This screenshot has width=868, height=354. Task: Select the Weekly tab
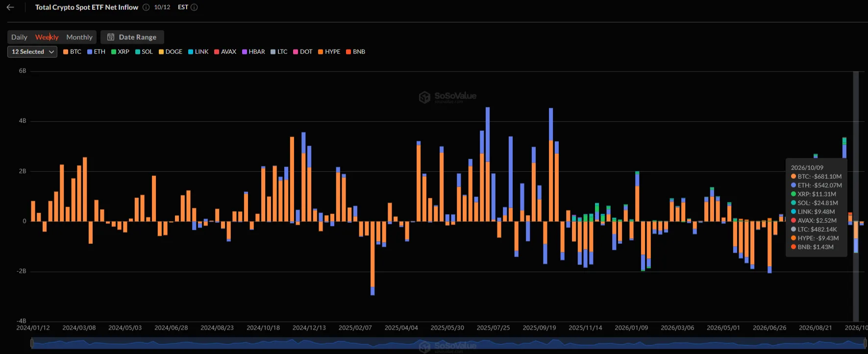[47, 37]
